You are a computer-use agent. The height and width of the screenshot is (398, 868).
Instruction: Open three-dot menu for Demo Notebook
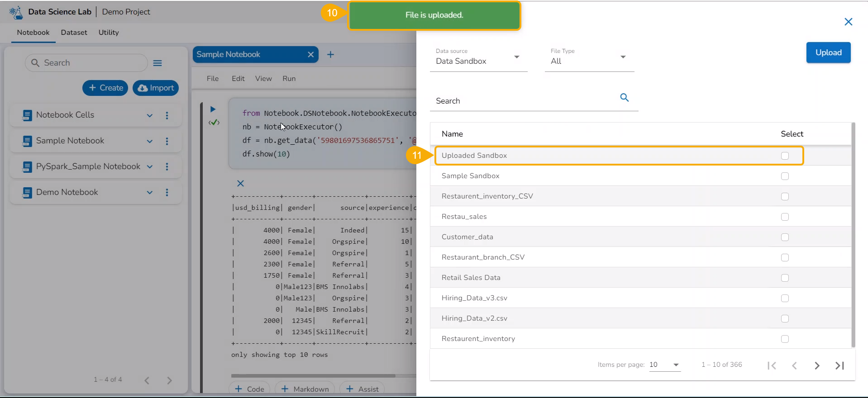(167, 193)
